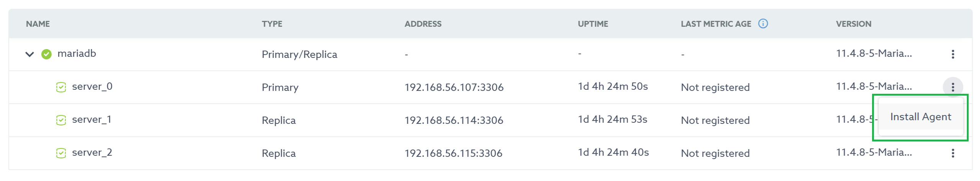Viewport: 980px width, 181px height.
Task: Click mariadb's green checkmark status icon
Action: (x=46, y=54)
